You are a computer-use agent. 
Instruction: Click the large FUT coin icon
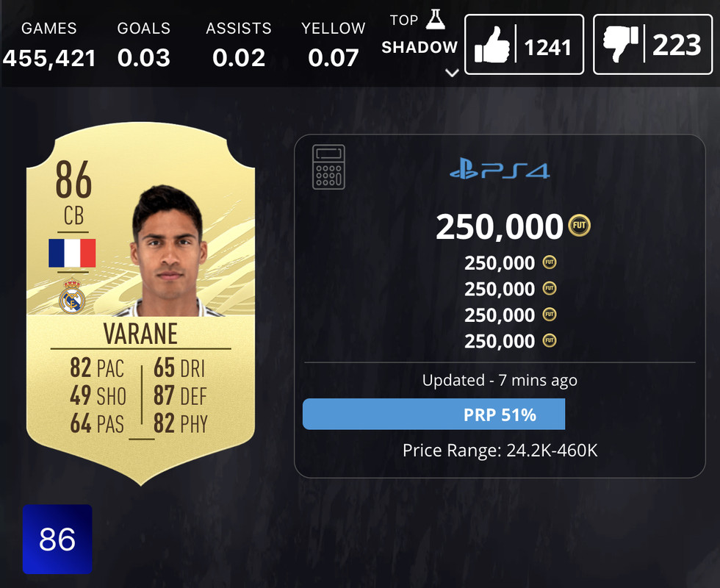(580, 226)
